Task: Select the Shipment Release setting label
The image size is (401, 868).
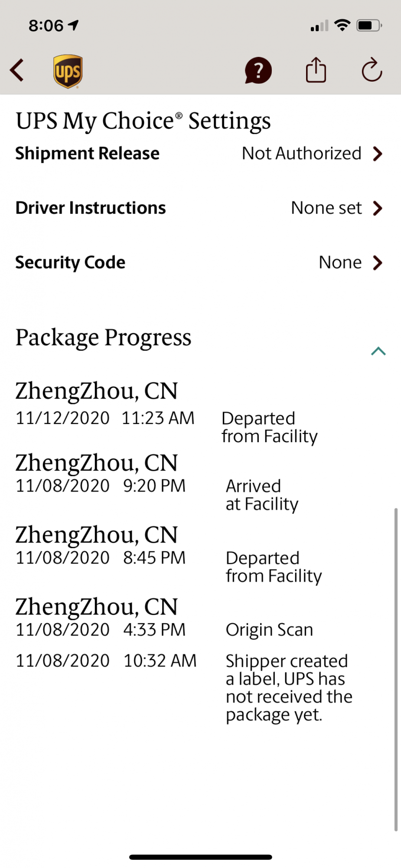Action: (x=87, y=154)
